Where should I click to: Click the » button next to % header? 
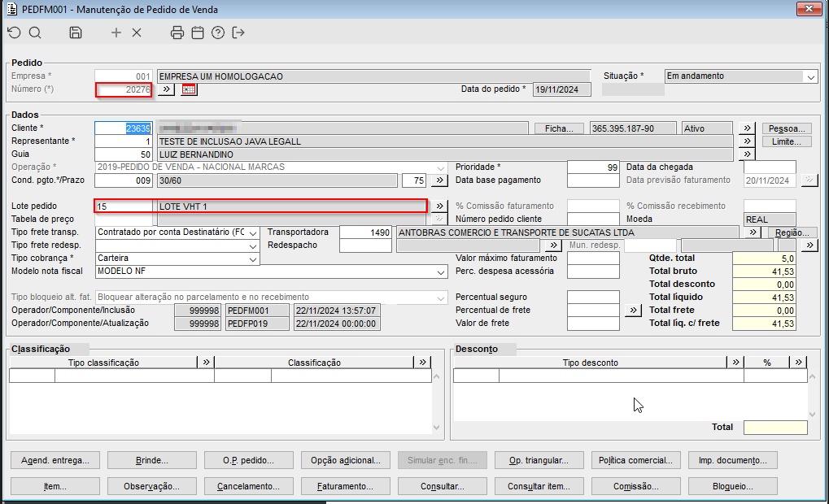point(798,362)
